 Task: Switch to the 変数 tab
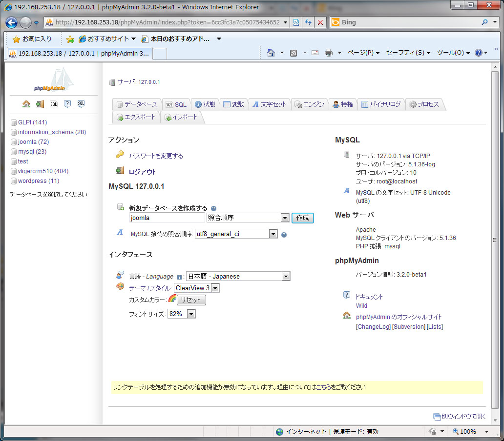click(233, 104)
